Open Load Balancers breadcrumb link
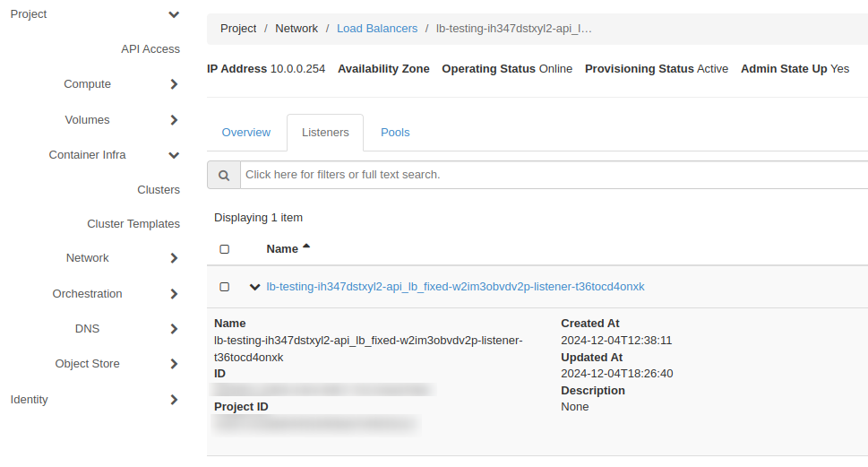Screen dimensions: 868x467 pyautogui.click(x=377, y=29)
